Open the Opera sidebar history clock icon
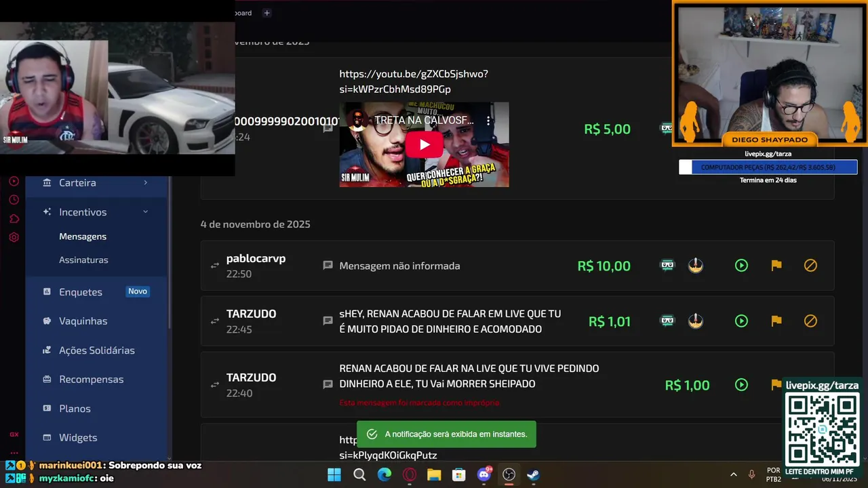 [x=14, y=200]
